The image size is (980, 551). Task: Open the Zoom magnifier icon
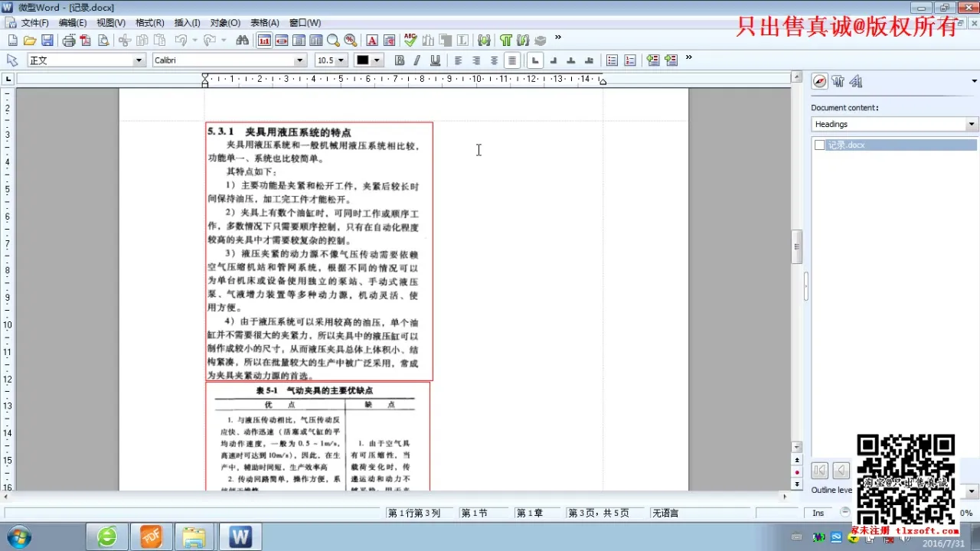(332, 40)
